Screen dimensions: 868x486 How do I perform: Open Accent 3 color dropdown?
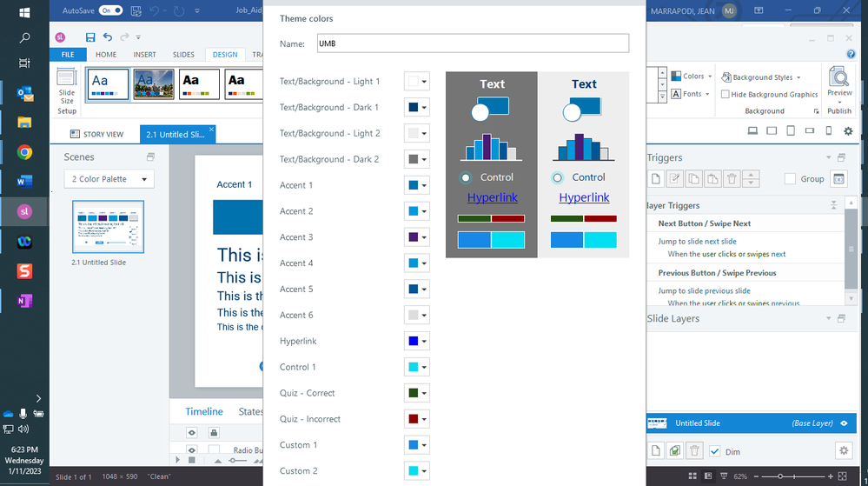417,237
